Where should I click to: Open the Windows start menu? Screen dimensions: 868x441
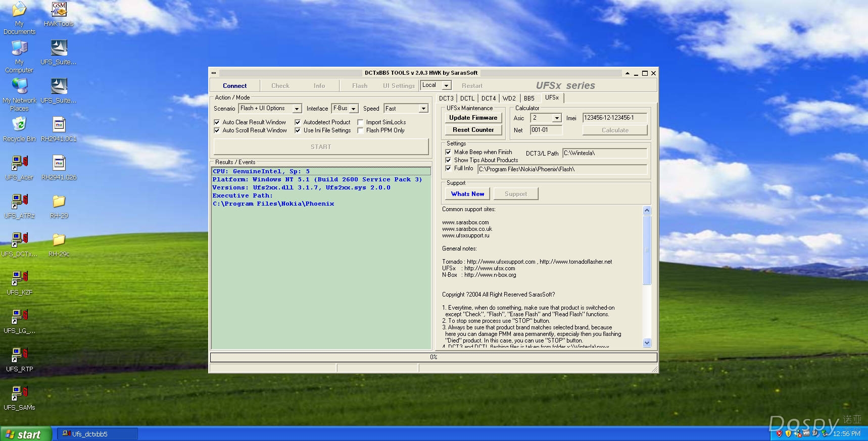coord(26,434)
